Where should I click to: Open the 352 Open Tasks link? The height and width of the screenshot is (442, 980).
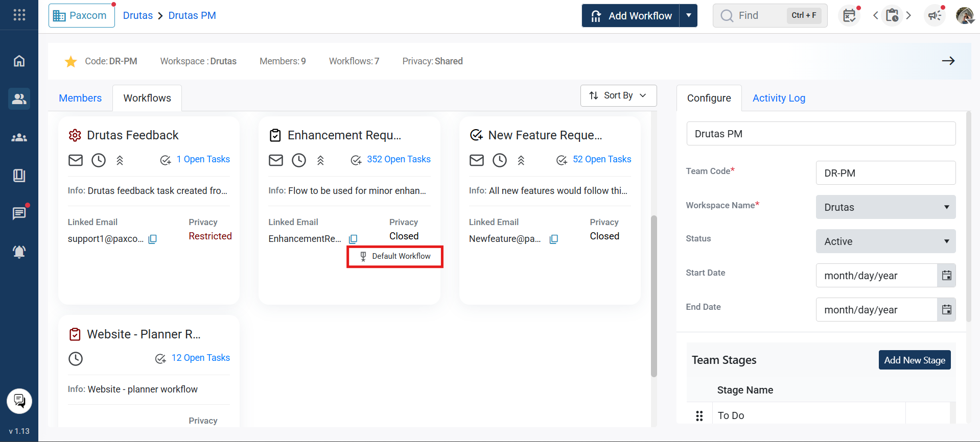point(399,159)
